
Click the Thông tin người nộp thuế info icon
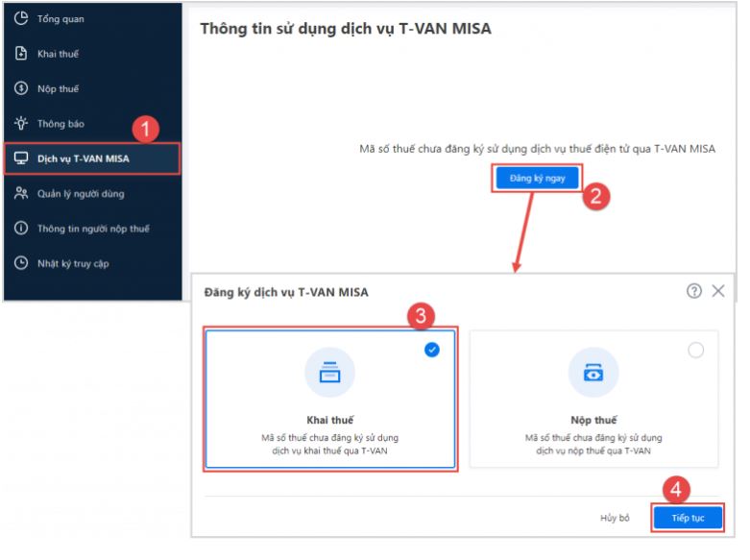(20, 229)
